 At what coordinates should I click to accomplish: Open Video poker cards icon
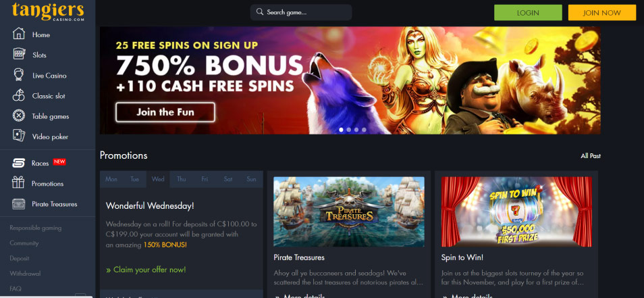pos(18,136)
